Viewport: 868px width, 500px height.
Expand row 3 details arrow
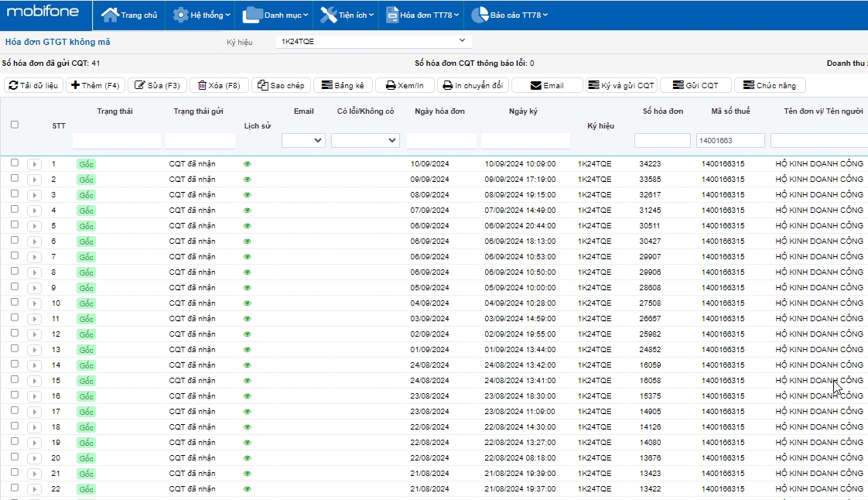[35, 195]
